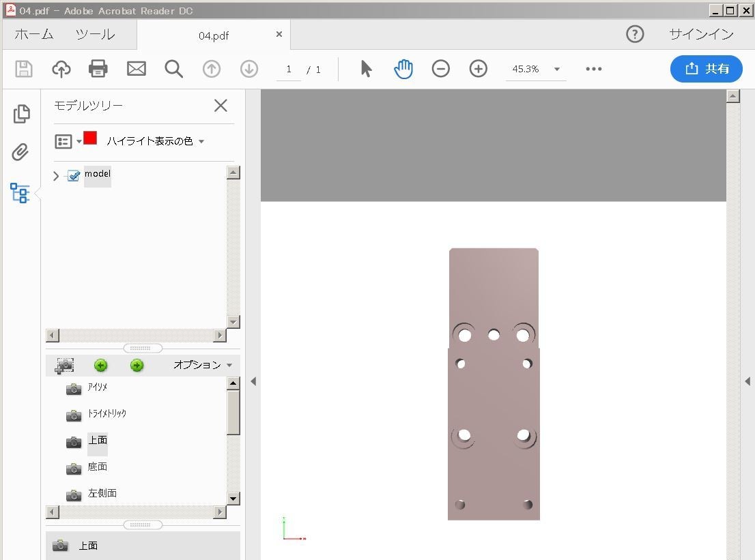Viewport: 755px width, 560px height.
Task: Choose the Selection arrow tool
Action: pyautogui.click(x=366, y=69)
